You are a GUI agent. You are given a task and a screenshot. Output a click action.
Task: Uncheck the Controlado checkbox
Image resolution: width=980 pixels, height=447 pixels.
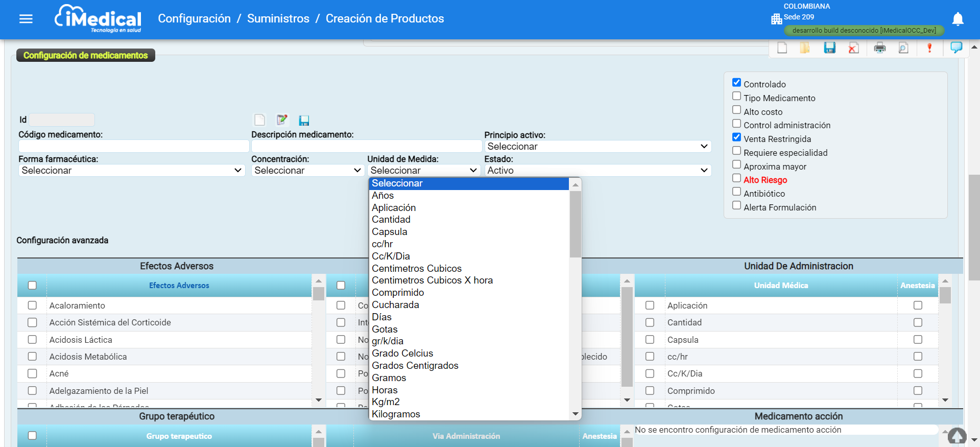point(736,83)
